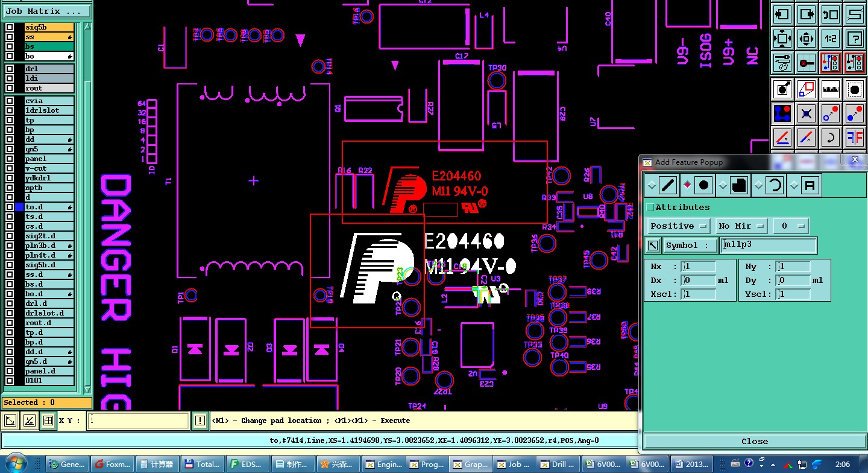Select the ruler measure tool
868x473 pixels.
(x=831, y=89)
